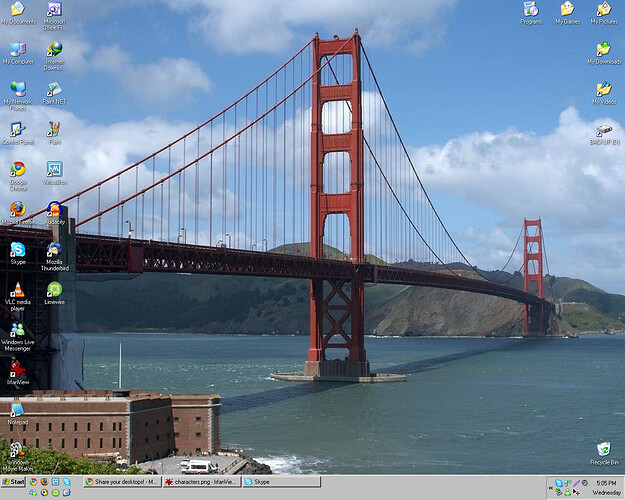Select the Paint.NET desktop icon
The width and height of the screenshot is (625, 500).
click(54, 89)
